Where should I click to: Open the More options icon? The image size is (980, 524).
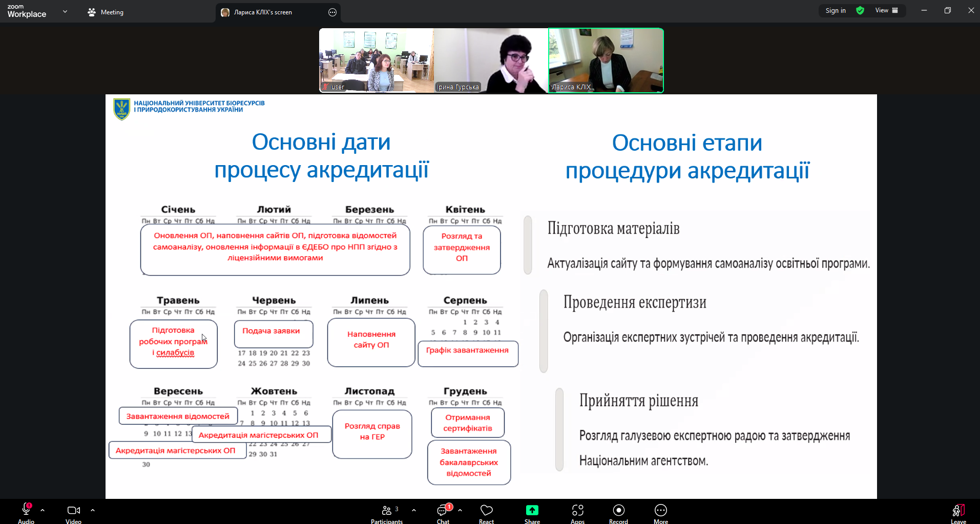[x=660, y=510]
